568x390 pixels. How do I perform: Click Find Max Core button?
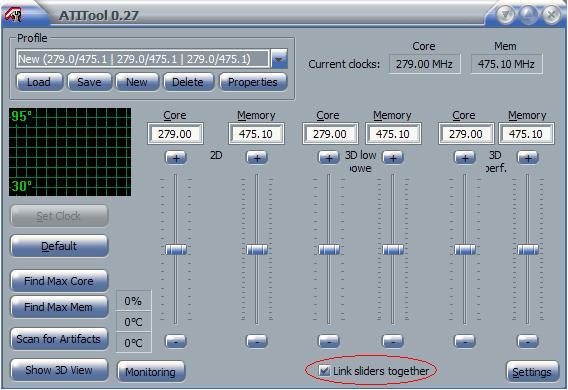click(x=59, y=281)
